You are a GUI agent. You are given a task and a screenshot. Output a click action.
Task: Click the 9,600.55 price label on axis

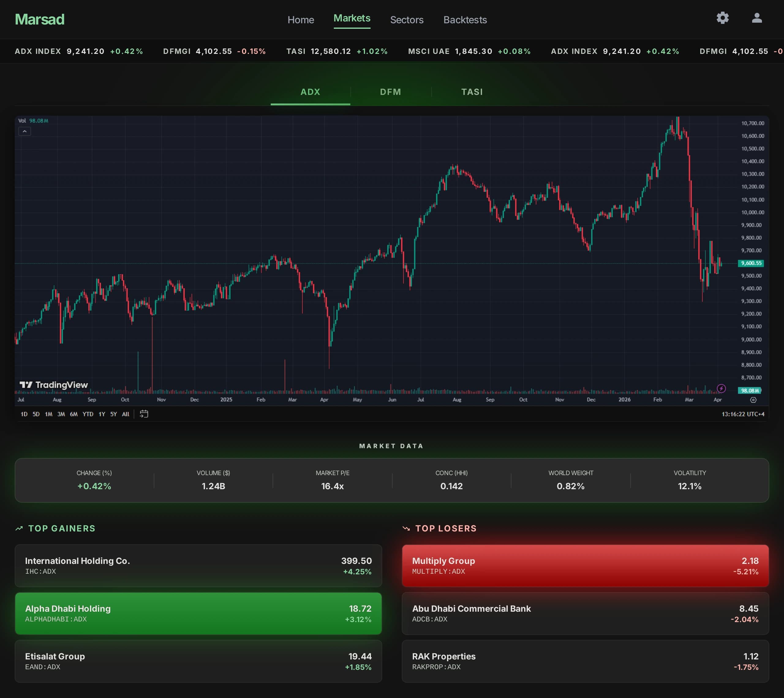click(751, 264)
